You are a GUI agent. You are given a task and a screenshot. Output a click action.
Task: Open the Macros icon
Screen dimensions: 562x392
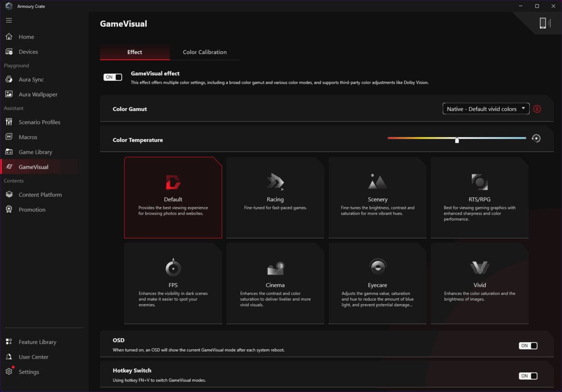pyautogui.click(x=9, y=137)
